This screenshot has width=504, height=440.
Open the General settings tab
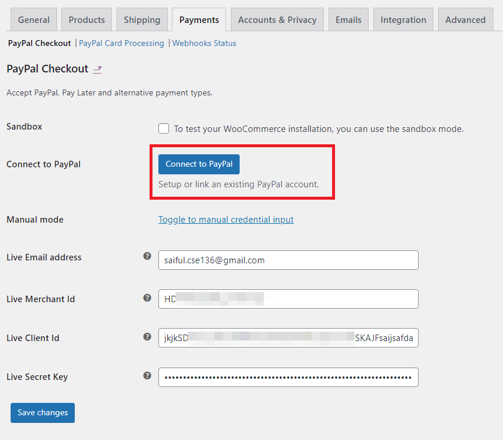coord(34,19)
